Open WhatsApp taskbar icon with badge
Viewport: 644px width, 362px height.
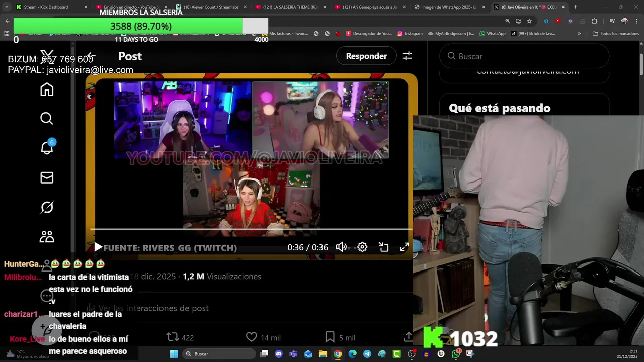tap(456, 354)
